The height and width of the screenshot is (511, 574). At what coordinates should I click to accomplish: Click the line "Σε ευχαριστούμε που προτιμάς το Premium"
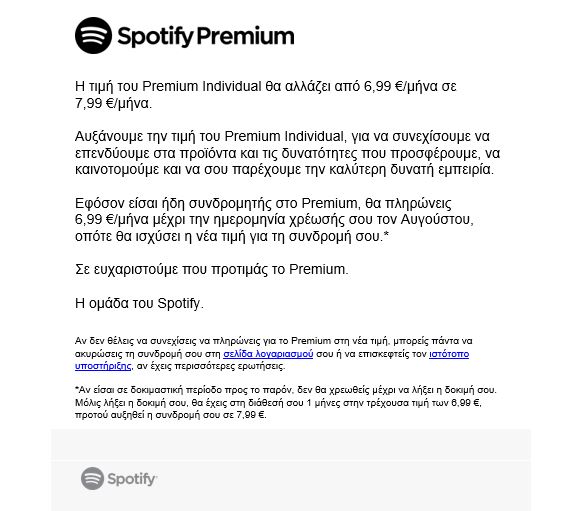pyautogui.click(x=212, y=269)
